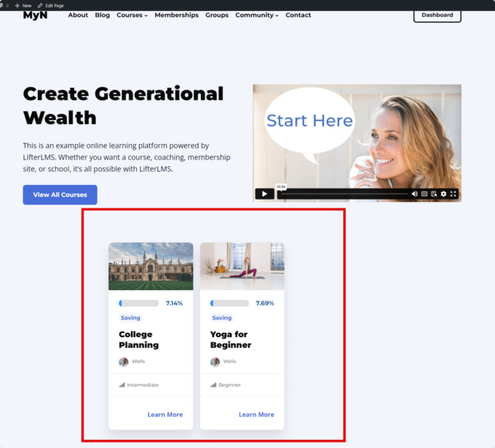This screenshot has width=495, height=448.
Task: Click the video progress bar
Action: 342,194
